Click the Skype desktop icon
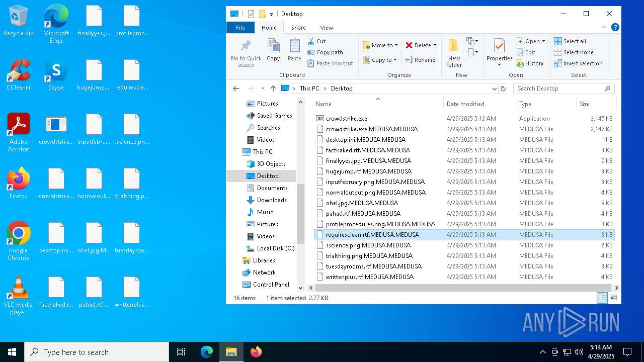The height and width of the screenshot is (362, 644). pos(56,75)
